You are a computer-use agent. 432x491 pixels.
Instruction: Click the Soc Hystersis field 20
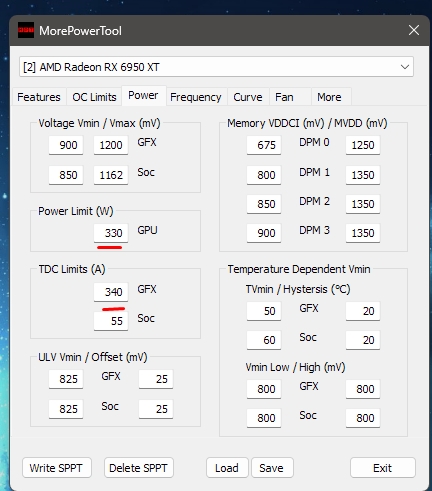click(x=363, y=340)
